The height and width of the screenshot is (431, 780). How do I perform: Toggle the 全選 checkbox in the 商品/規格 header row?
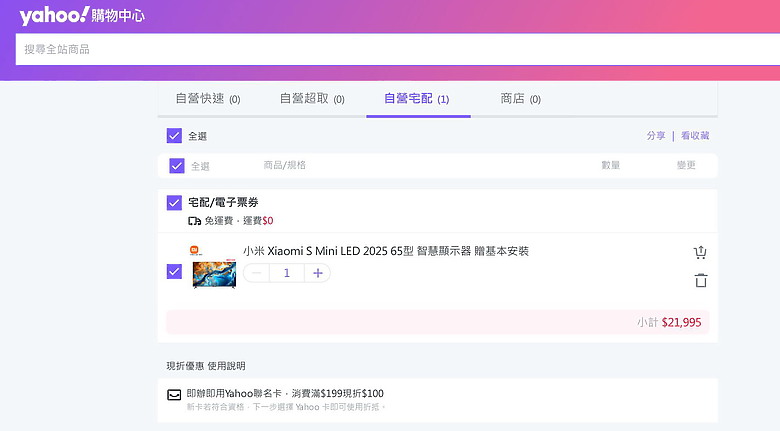pos(177,166)
